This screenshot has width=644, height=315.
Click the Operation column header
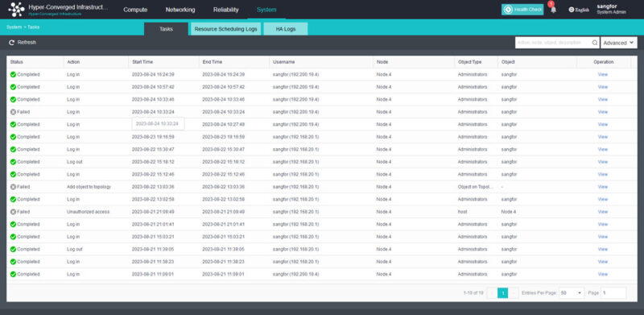pyautogui.click(x=603, y=62)
